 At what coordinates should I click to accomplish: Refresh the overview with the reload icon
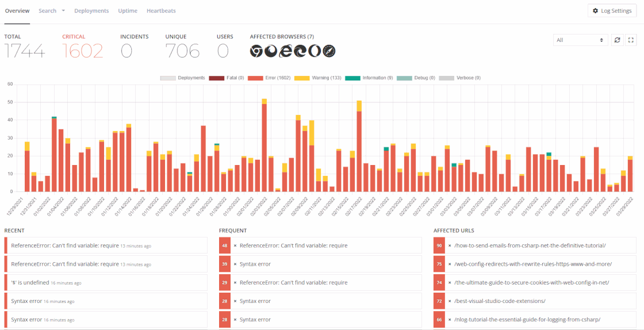click(617, 40)
